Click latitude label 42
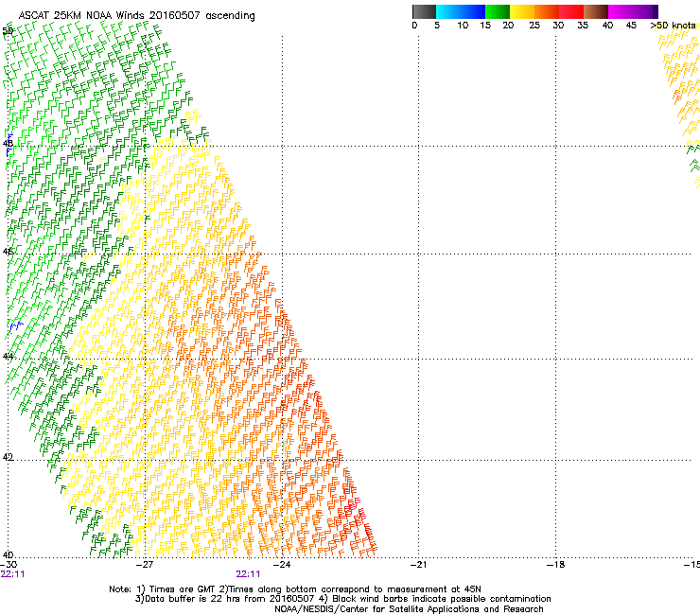 8,457
